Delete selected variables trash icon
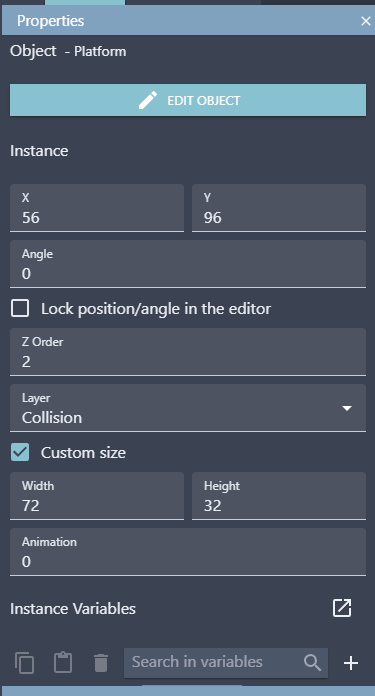 point(101,663)
